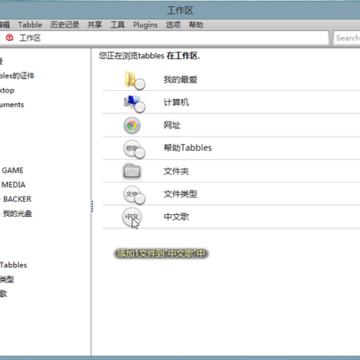
Task: Click the 工作区 address bar field
Action: point(165,38)
